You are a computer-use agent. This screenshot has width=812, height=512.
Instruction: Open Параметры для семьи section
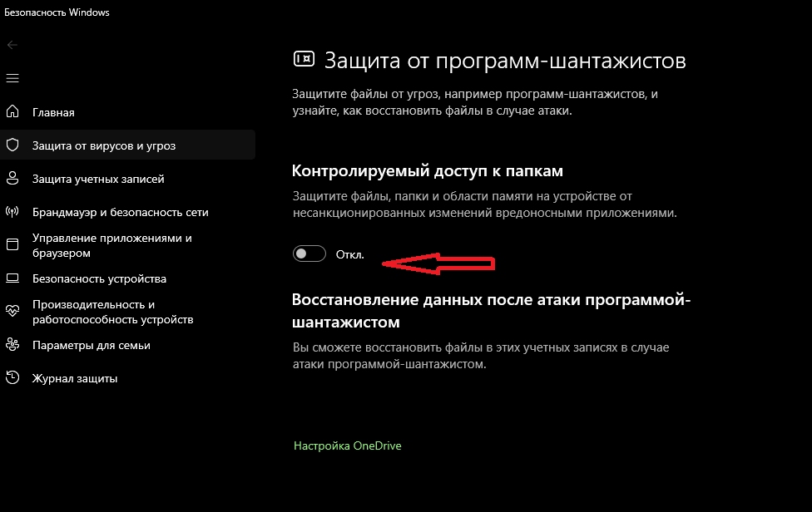[91, 345]
